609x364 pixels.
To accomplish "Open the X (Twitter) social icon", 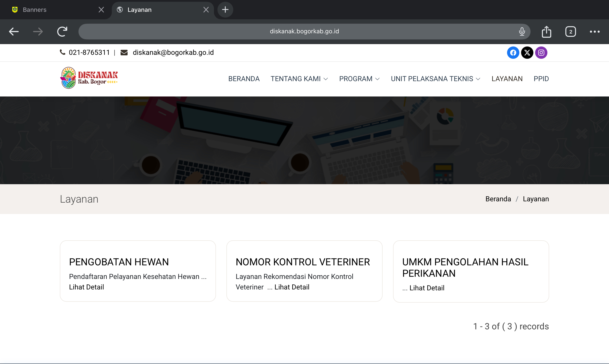I will coord(527,52).
